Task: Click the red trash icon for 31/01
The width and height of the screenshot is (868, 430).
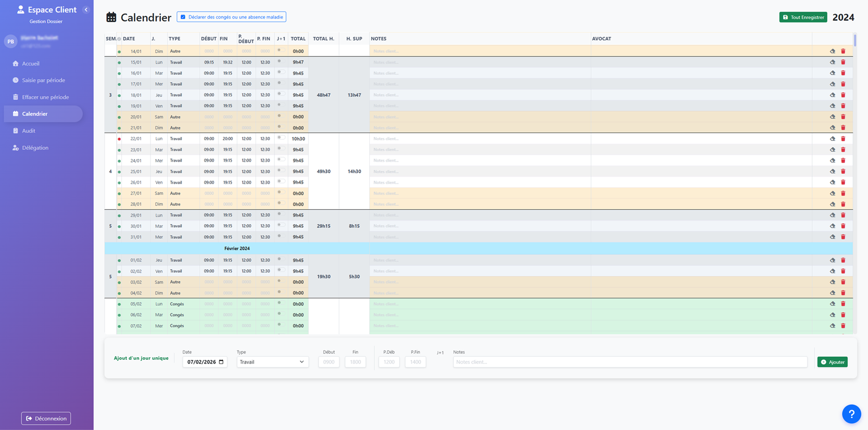Action: pos(843,237)
